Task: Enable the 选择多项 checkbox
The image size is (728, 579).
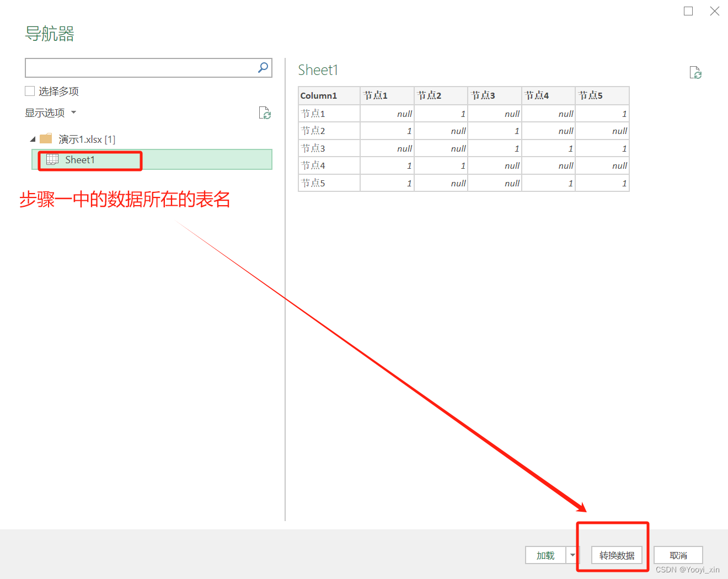Action: (x=30, y=91)
